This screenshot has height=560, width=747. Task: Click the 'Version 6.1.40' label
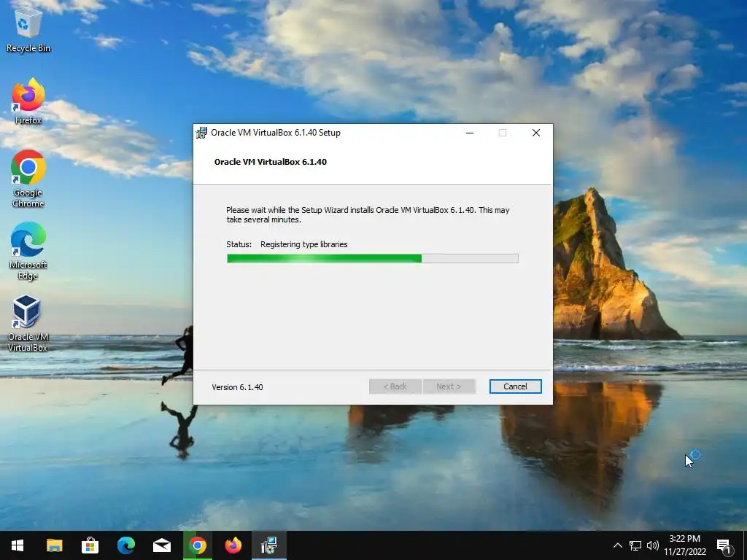coord(237,387)
